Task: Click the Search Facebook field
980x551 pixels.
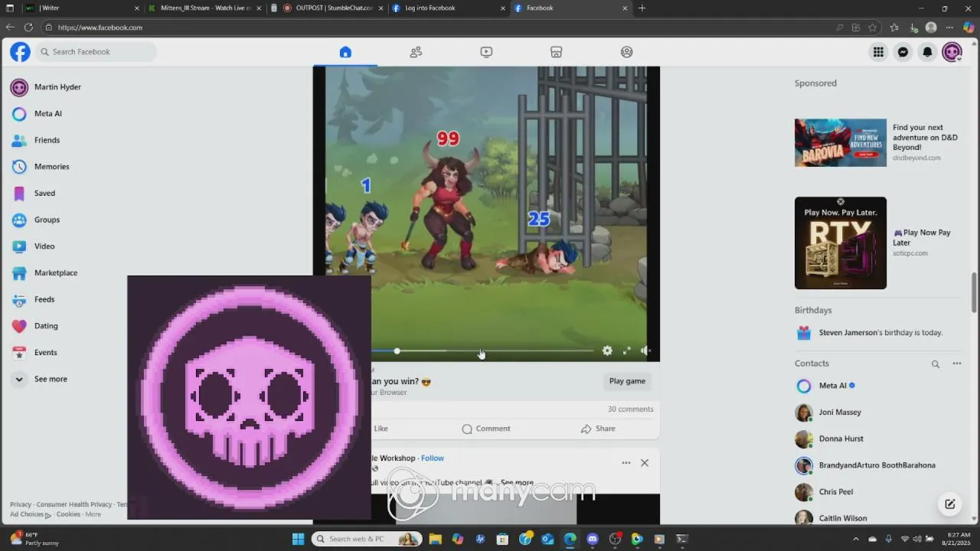Action: click(96, 52)
